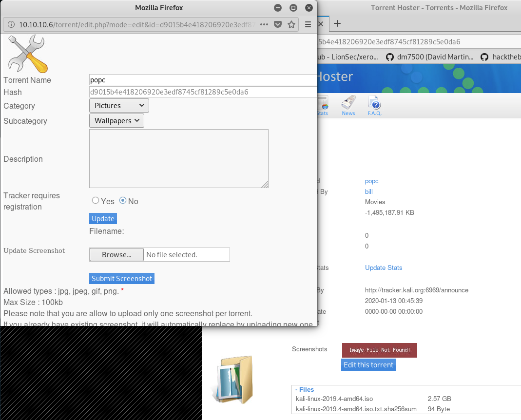
Task: Click the site information icon in address bar
Action: pos(11,24)
